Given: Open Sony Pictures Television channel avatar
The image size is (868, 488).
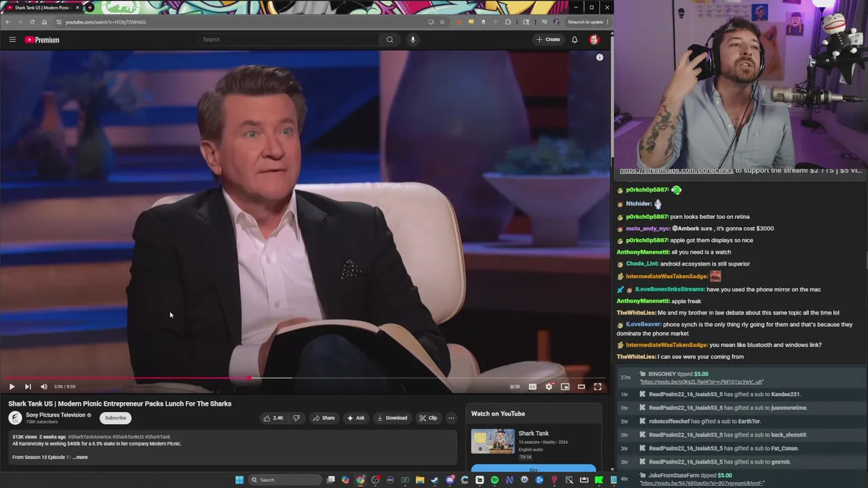Looking at the screenshot, I should [x=15, y=418].
